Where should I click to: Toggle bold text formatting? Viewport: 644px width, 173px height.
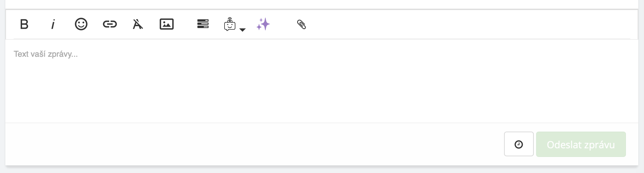(x=24, y=24)
